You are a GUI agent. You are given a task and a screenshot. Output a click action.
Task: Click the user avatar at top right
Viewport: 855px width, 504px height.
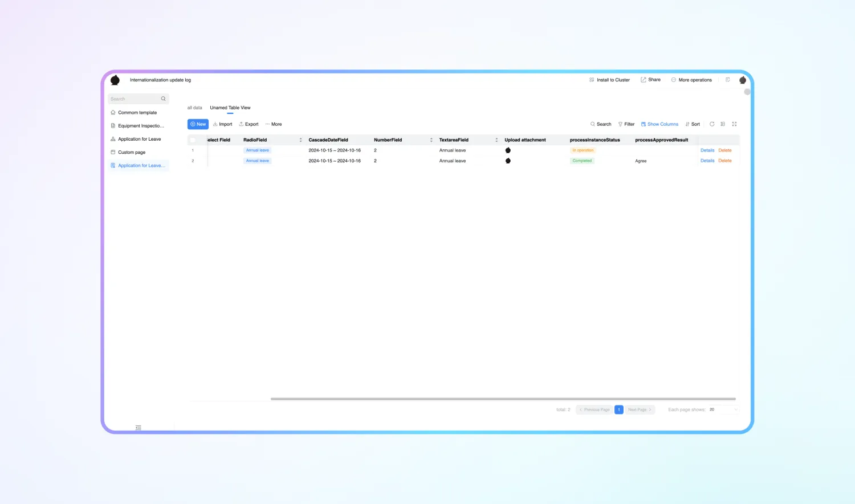click(x=743, y=80)
